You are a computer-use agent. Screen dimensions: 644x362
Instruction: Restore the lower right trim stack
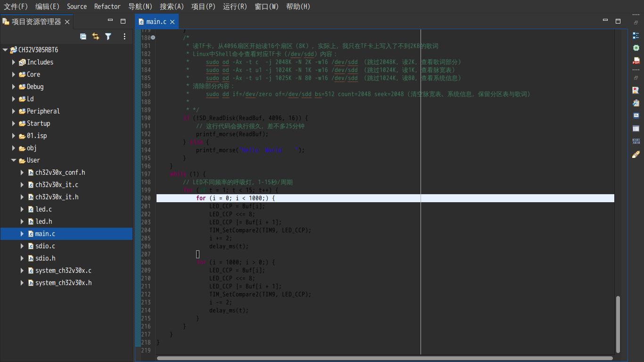click(636, 77)
